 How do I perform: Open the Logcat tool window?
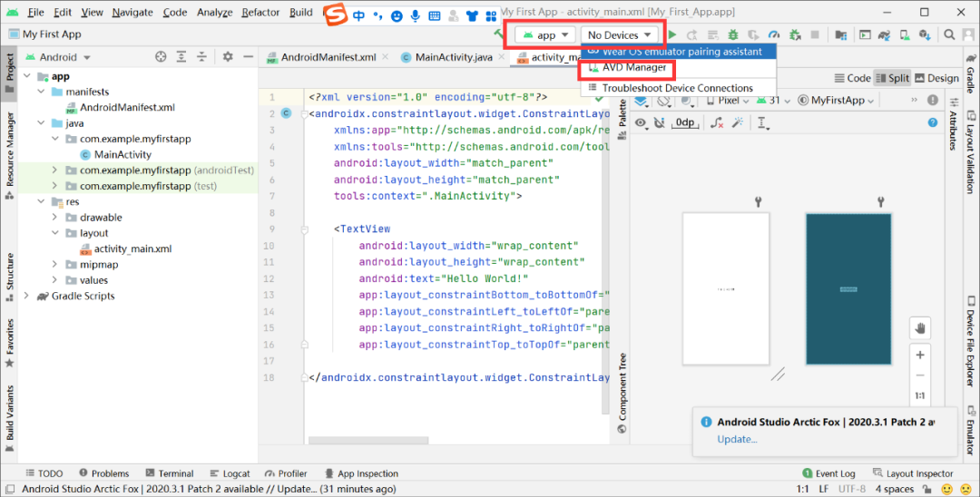click(230, 473)
